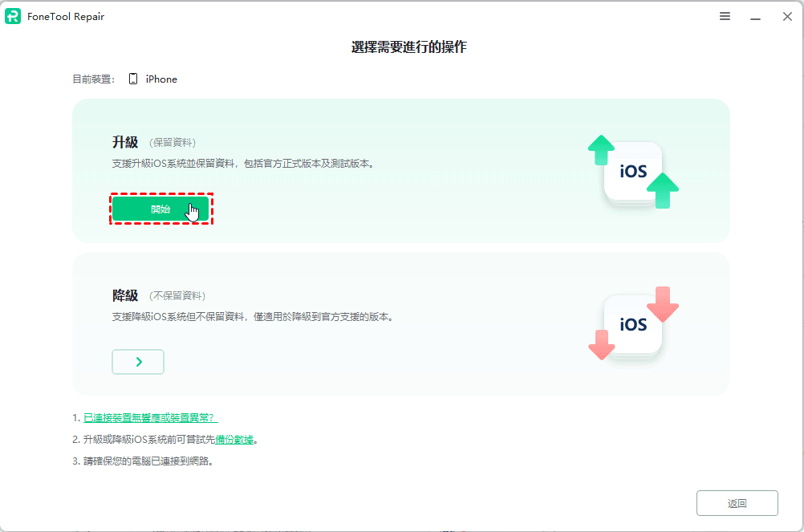Screen dimensions: 804x532
Task: Click the page title 選擇需要進行的操作
Action: point(408,47)
